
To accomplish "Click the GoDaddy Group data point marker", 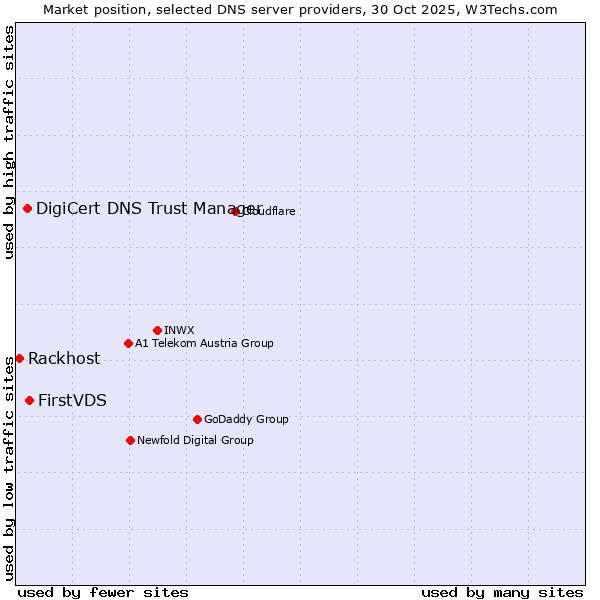I will pos(197,419).
